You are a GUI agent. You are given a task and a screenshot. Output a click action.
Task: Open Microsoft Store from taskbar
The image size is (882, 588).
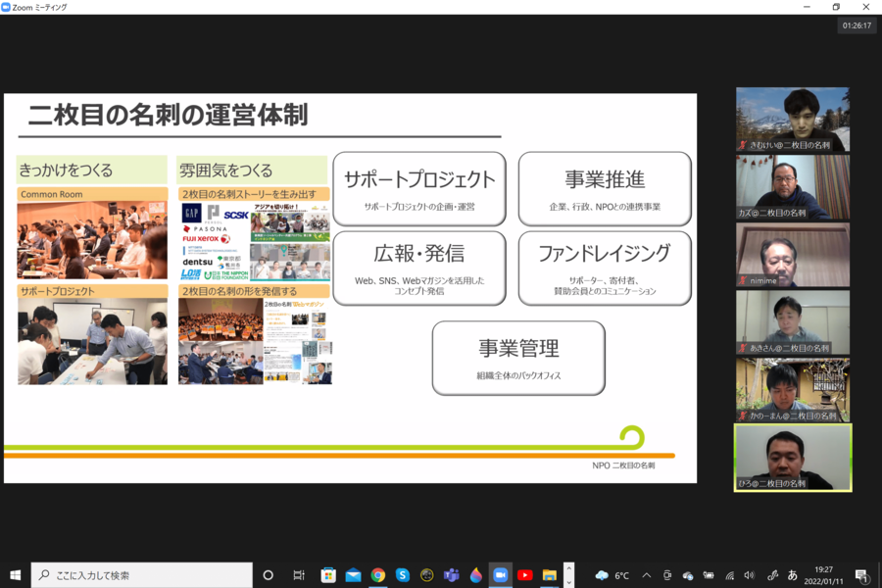click(x=328, y=575)
